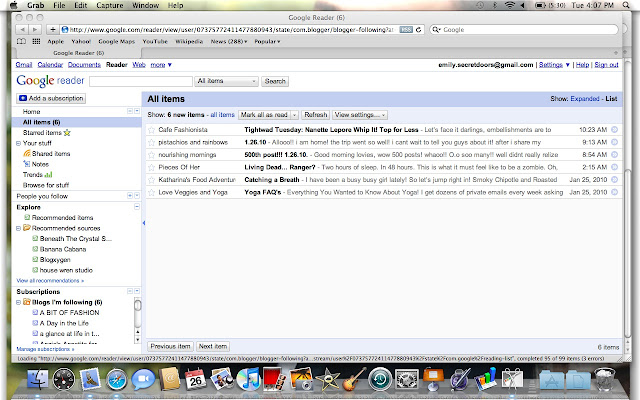
Task: Collapse the Your stuff section
Action: point(18,143)
